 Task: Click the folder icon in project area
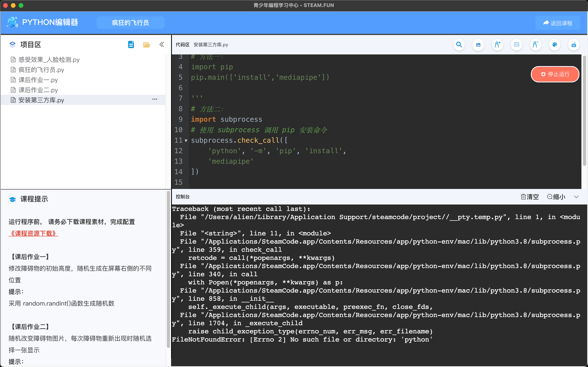pyautogui.click(x=146, y=45)
